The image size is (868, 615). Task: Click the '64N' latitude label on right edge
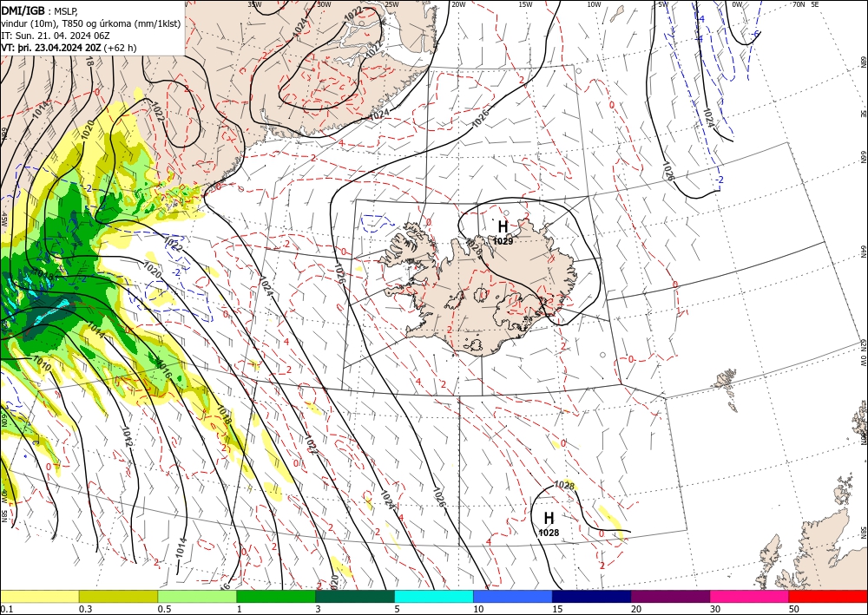[x=863, y=252]
